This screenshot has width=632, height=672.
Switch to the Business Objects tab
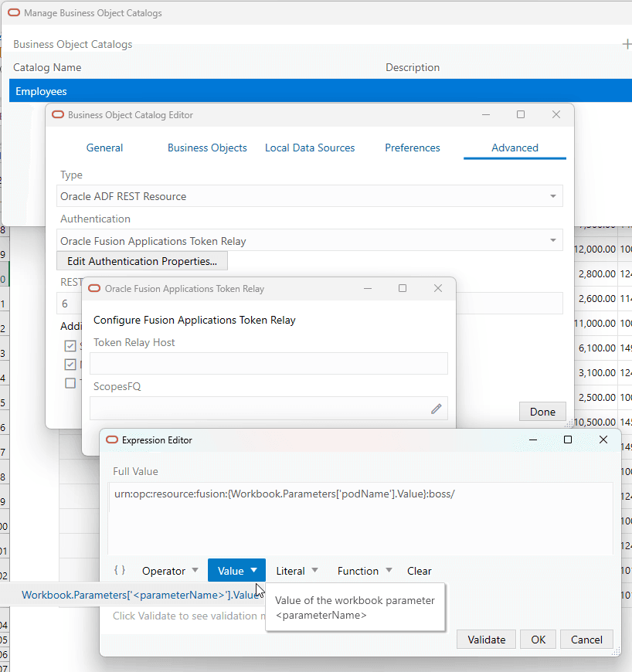207,148
